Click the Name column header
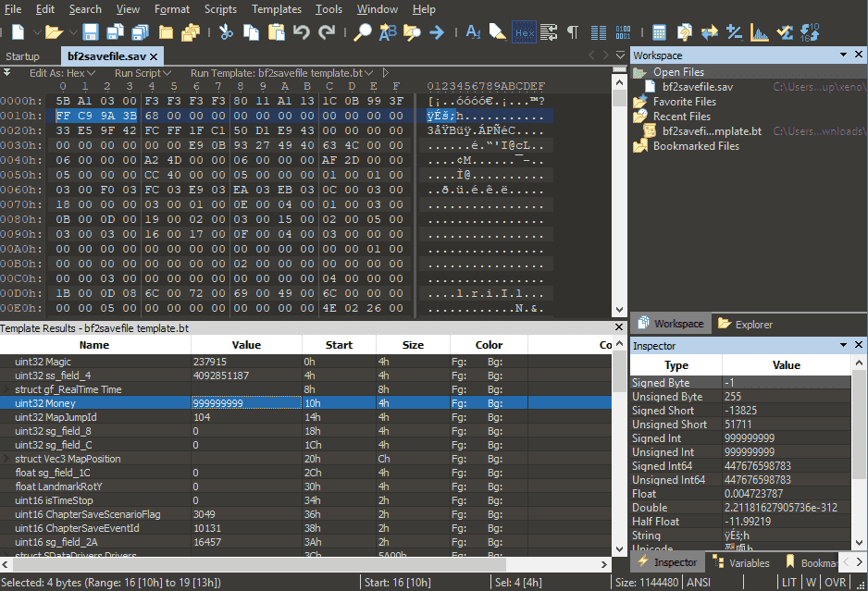The height and width of the screenshot is (591, 868). 94,345
